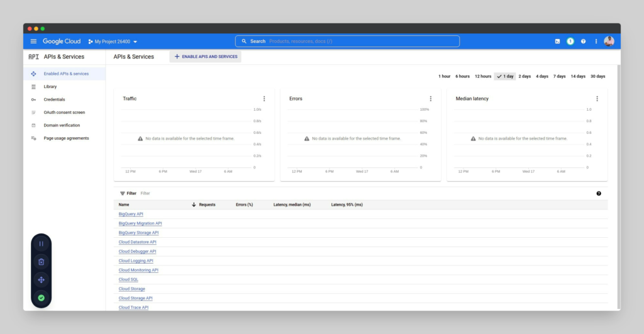Select the 14 days time range
This screenshot has width=644, height=334.
point(577,76)
